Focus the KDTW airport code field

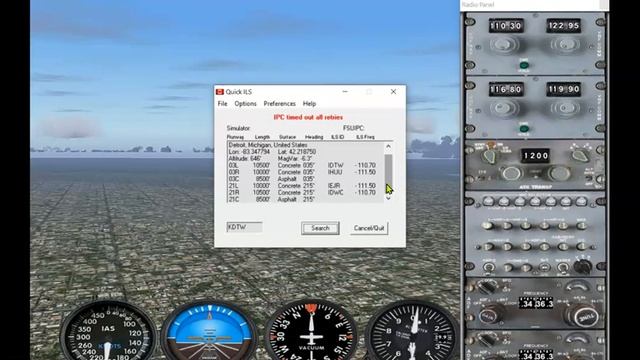tap(244, 227)
